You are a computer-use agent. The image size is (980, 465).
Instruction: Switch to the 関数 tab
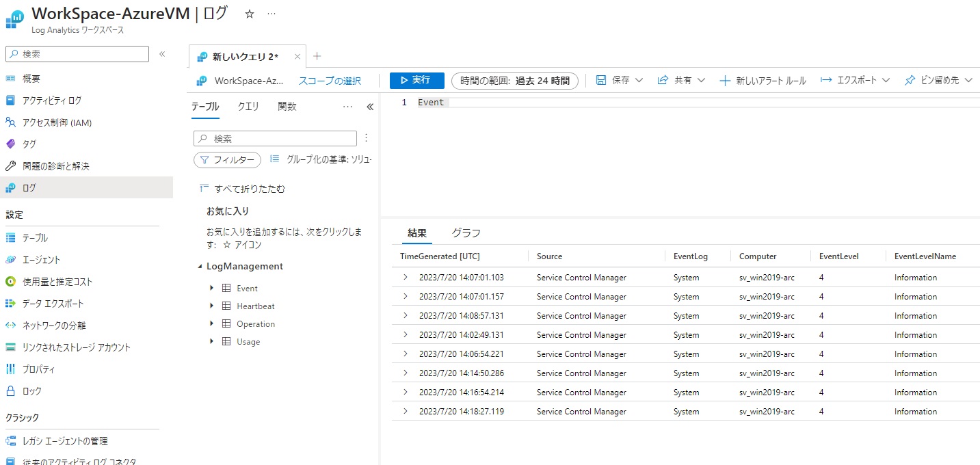click(x=287, y=107)
